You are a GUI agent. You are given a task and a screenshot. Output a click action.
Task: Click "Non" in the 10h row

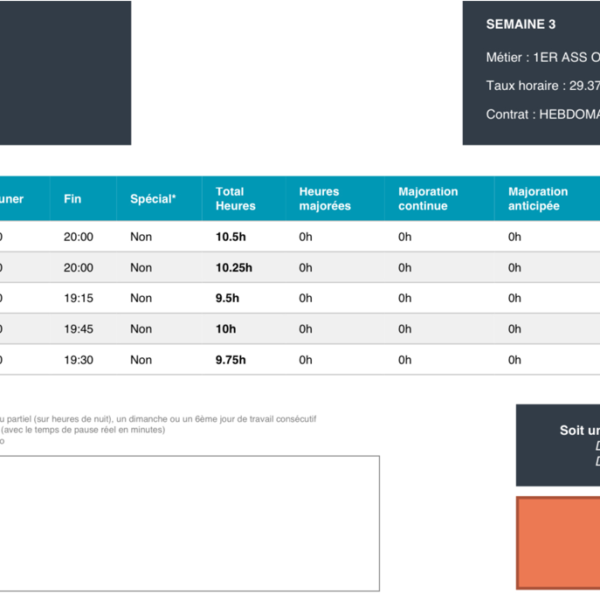(x=141, y=329)
